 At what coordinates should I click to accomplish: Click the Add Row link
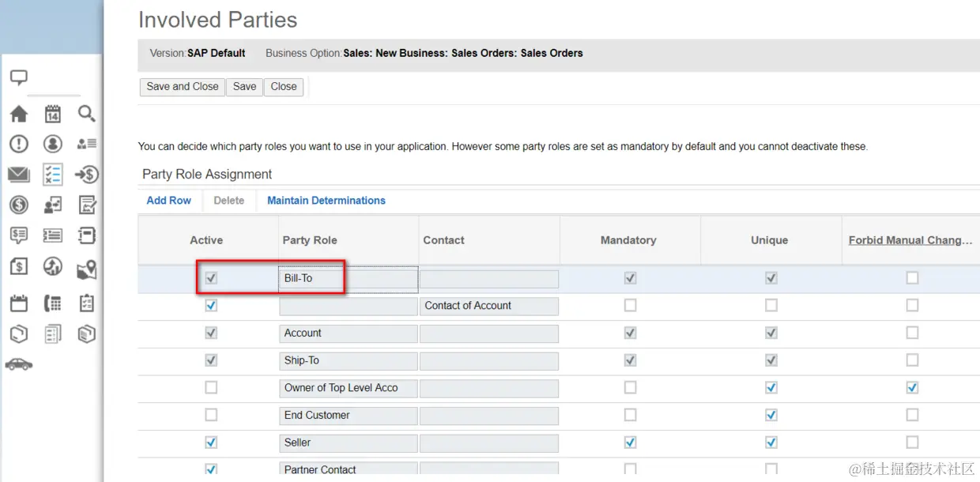click(168, 201)
